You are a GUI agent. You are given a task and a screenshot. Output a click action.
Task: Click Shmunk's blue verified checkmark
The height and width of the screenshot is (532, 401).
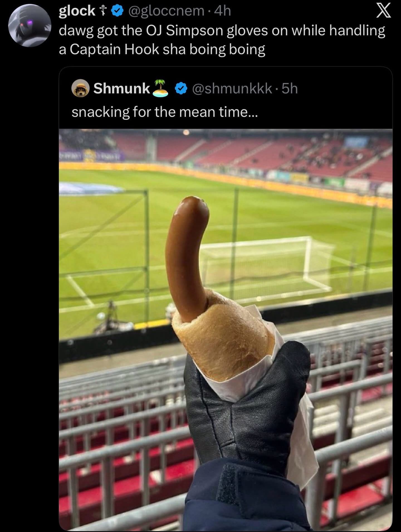pos(181,89)
